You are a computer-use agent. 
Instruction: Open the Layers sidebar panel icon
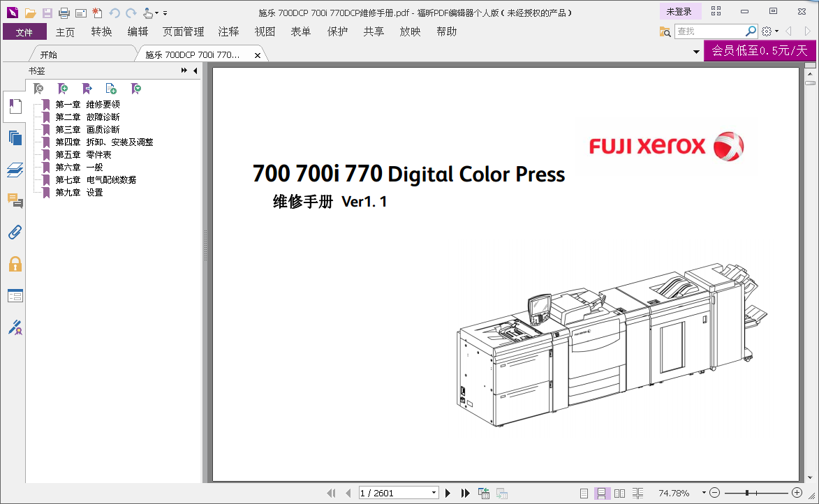15,170
